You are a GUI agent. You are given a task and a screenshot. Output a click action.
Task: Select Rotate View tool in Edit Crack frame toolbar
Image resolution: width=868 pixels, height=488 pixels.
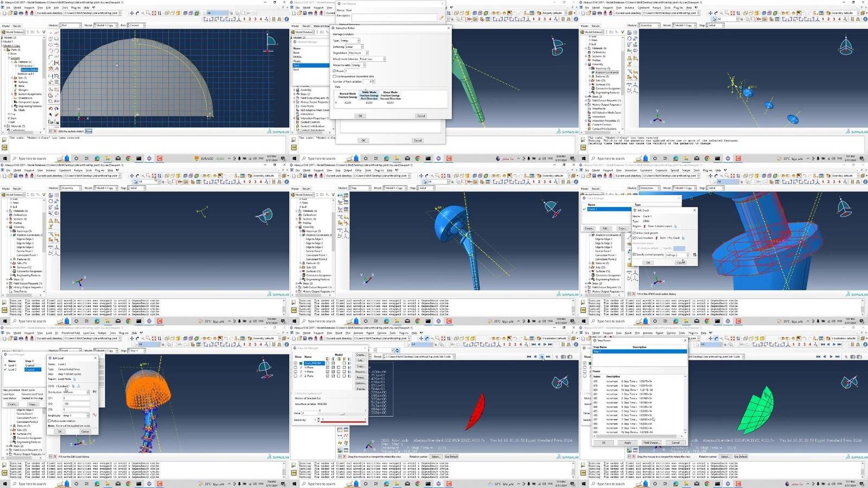[x=716, y=176]
